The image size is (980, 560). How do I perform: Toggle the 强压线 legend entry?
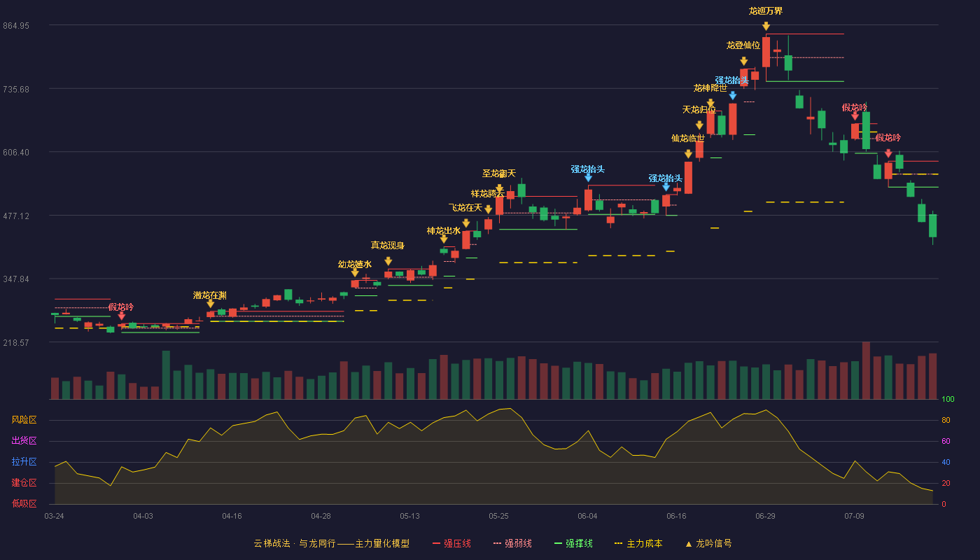coord(451,543)
